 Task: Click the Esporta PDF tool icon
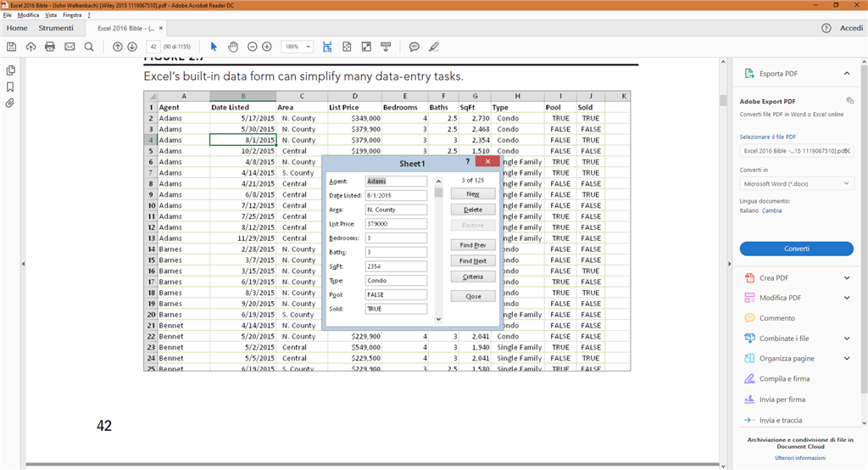(749, 73)
